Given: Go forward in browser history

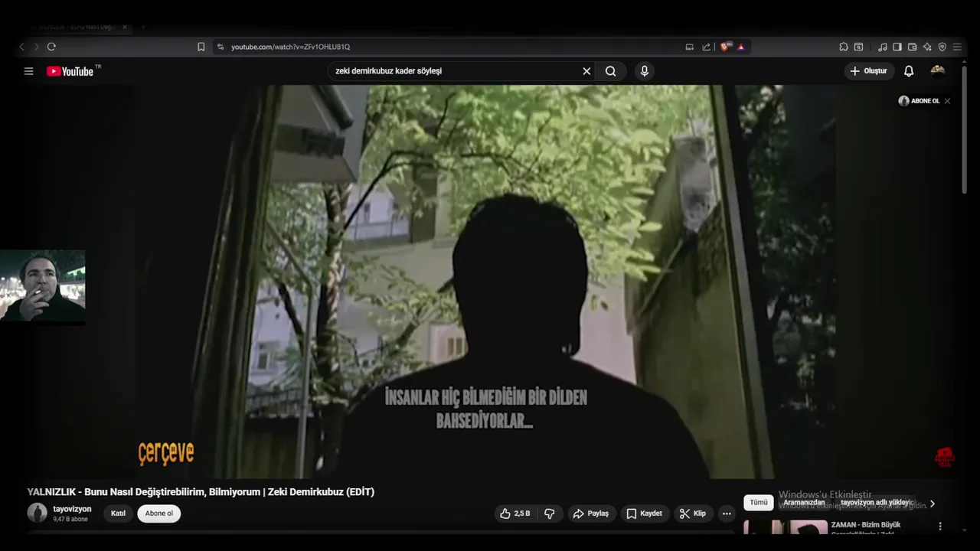Looking at the screenshot, I should 36,47.
